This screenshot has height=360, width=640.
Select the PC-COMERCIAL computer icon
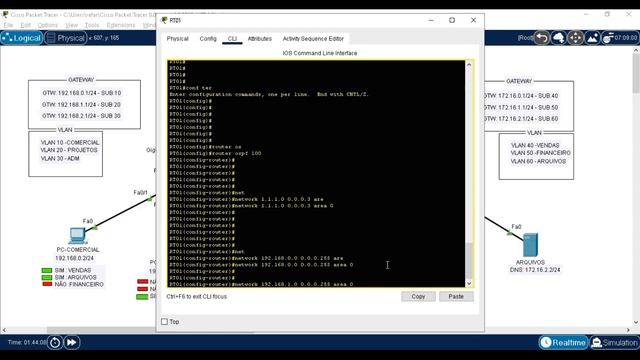(x=77, y=236)
